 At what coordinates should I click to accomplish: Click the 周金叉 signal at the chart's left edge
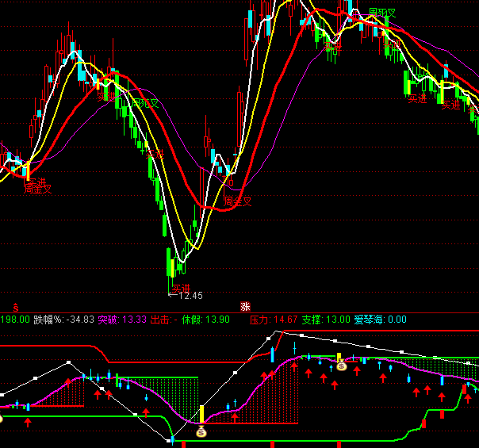point(36,189)
